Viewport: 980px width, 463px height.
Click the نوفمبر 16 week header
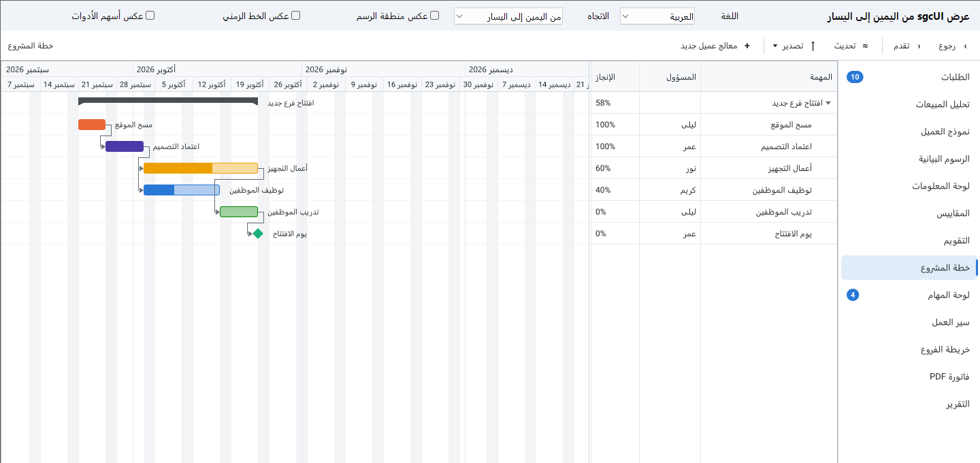pyautogui.click(x=402, y=84)
